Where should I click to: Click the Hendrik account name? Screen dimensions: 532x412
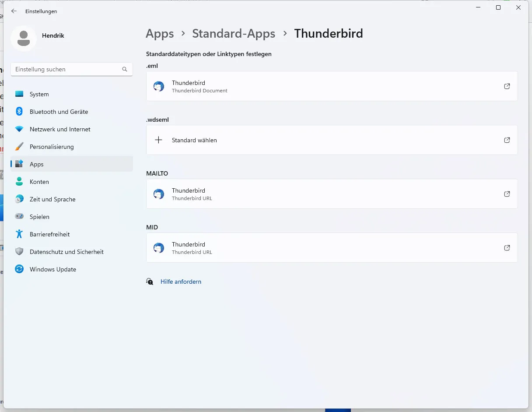click(x=53, y=35)
